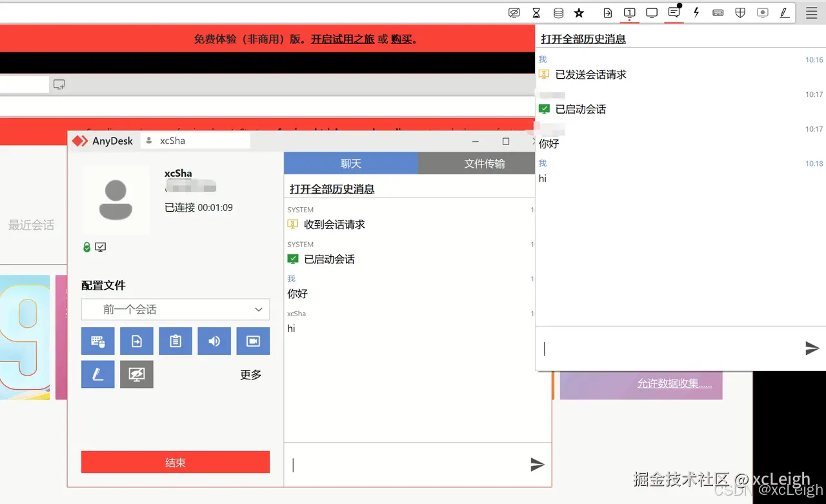Click 更多 to show more permissions
The height and width of the screenshot is (504, 826).
250,375
